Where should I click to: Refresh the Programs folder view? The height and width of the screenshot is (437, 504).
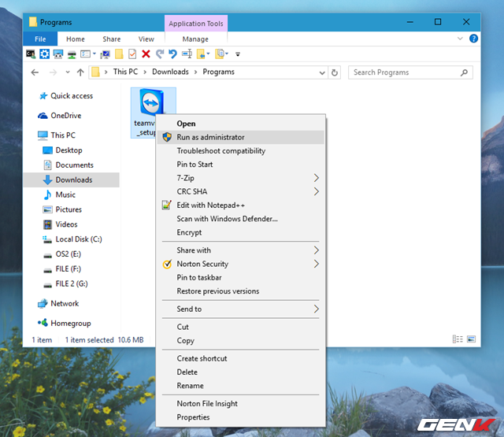click(335, 72)
